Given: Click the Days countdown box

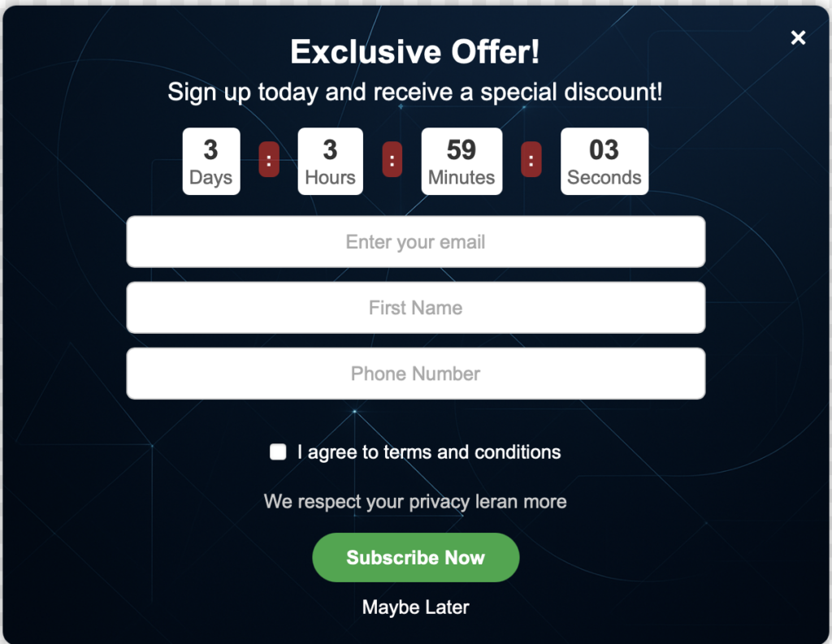Looking at the screenshot, I should click(x=210, y=161).
